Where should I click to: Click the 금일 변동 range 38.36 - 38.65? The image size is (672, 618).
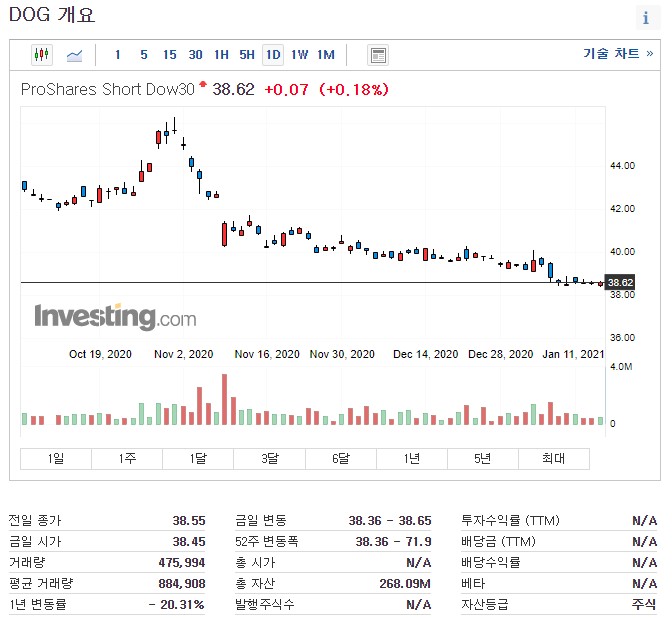pyautogui.click(x=390, y=521)
